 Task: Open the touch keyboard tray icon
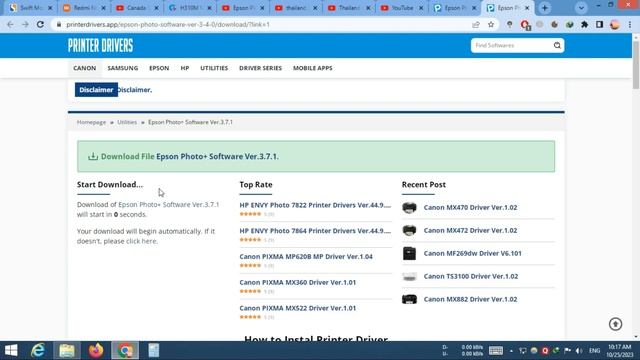coord(496,351)
